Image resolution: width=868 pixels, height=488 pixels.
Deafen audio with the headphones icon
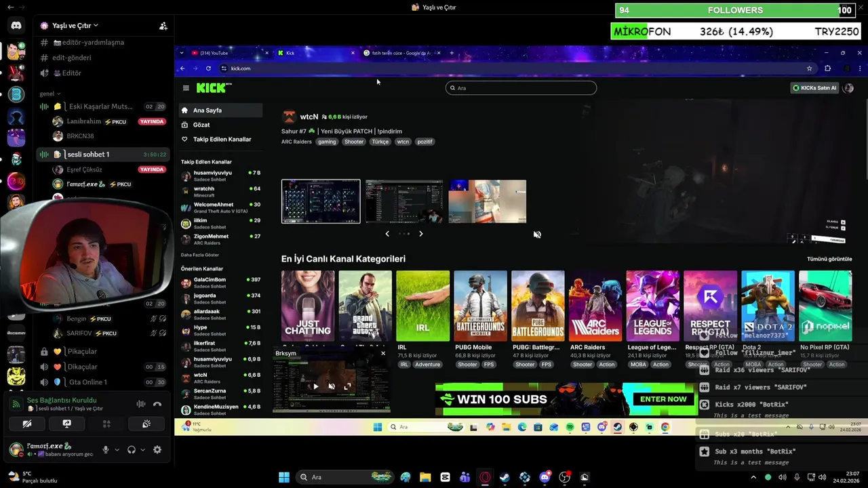point(132,449)
